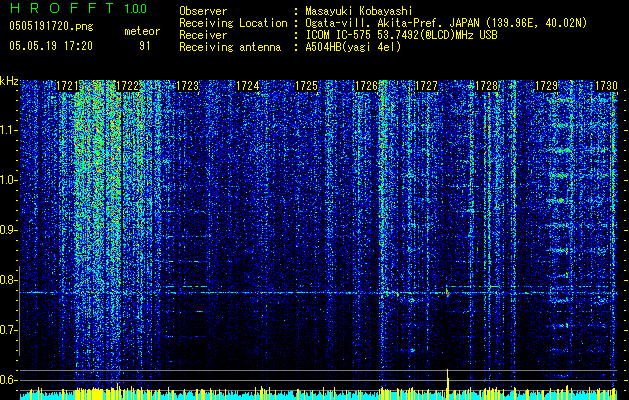The height and width of the screenshot is (400, 629).
Task: Click the 1730 time marker
Action: 606,86
